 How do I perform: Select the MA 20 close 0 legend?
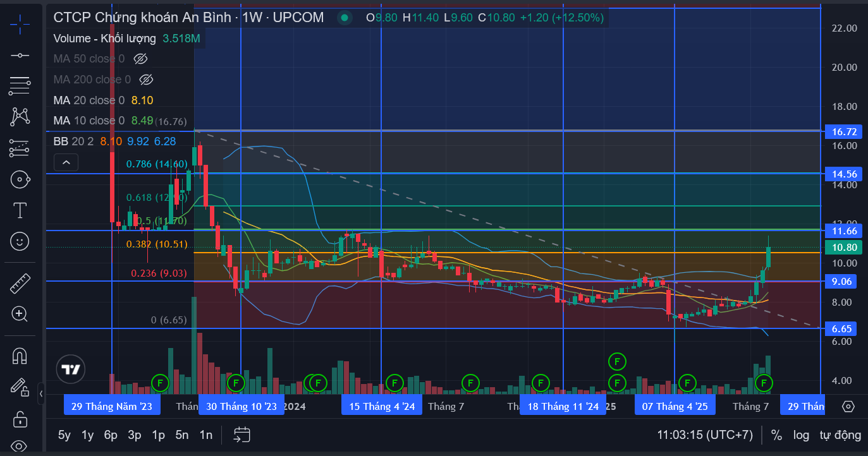coord(89,100)
